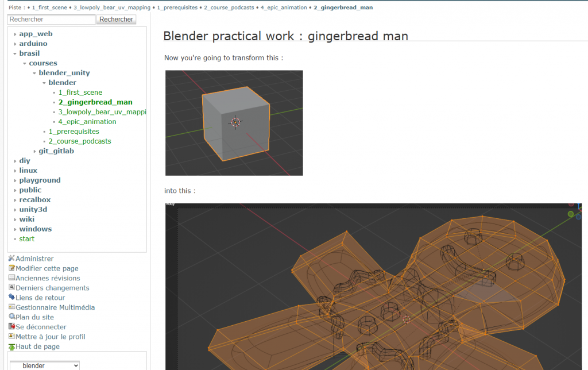Click the Derniers changements icon
588x370 pixels.
click(11, 287)
